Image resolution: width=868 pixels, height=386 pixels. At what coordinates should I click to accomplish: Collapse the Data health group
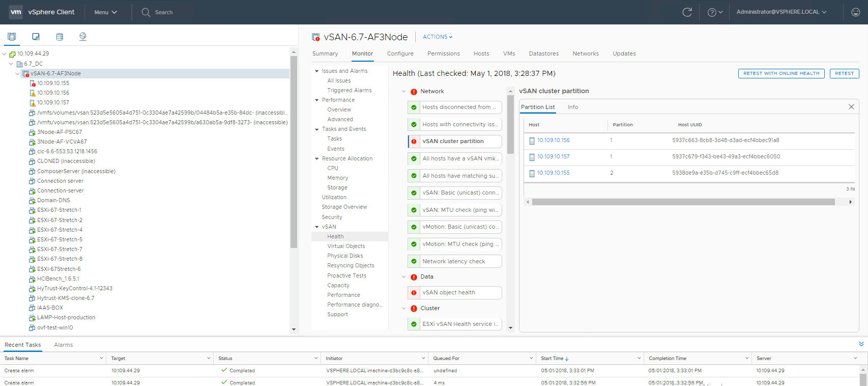pos(404,277)
